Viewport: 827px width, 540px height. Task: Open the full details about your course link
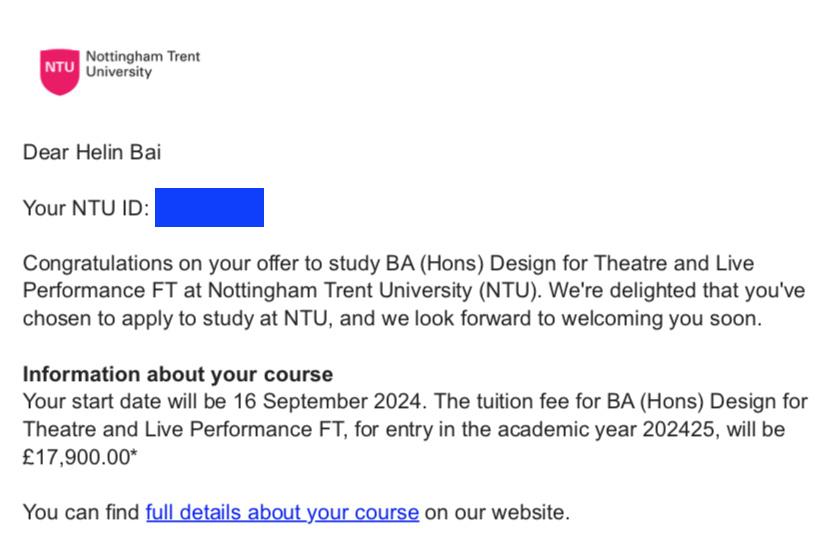click(x=282, y=513)
